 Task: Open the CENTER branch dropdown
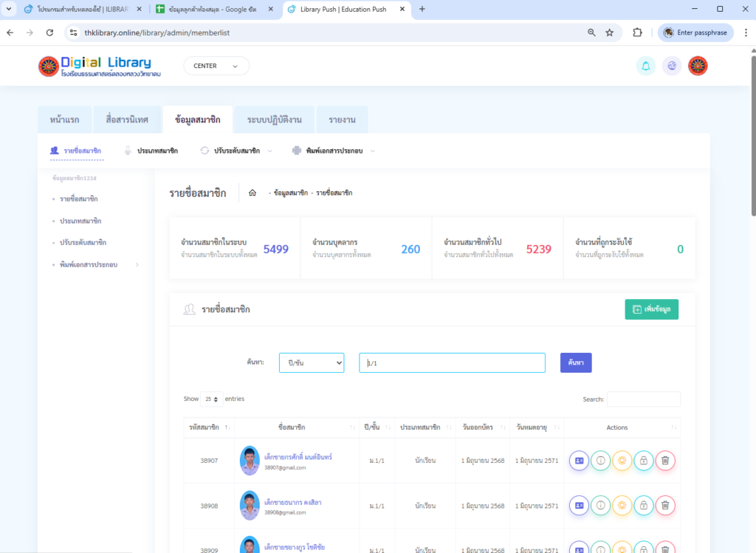[x=216, y=66]
